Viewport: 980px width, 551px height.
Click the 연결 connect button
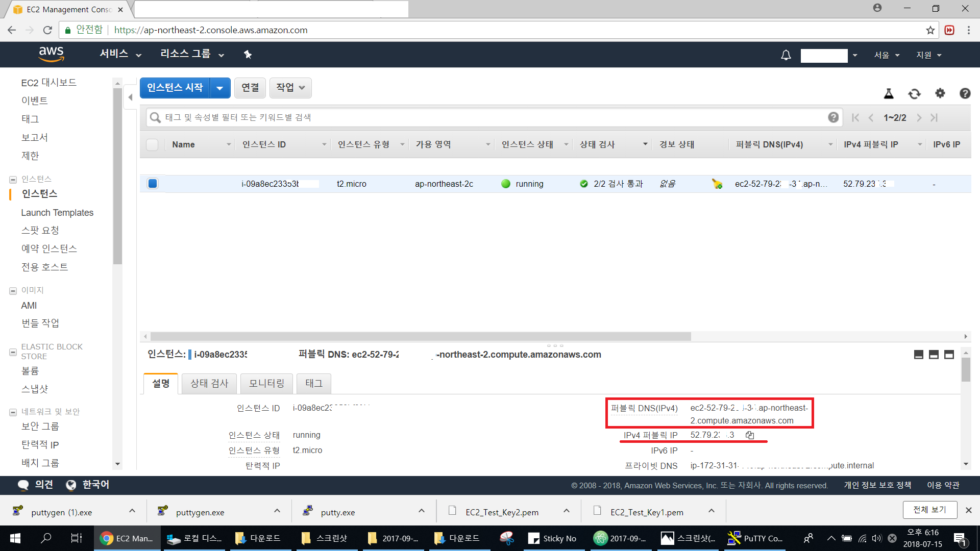[x=250, y=88]
